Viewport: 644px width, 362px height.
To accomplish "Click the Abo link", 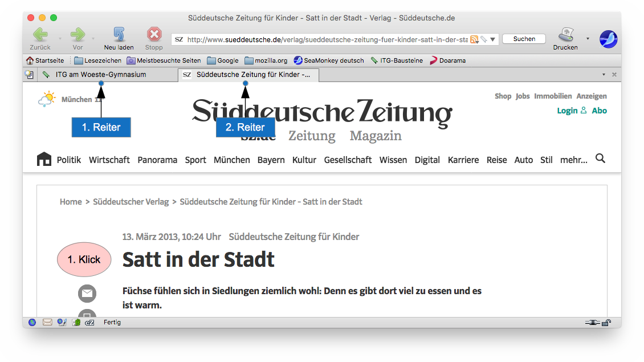I will tap(599, 111).
